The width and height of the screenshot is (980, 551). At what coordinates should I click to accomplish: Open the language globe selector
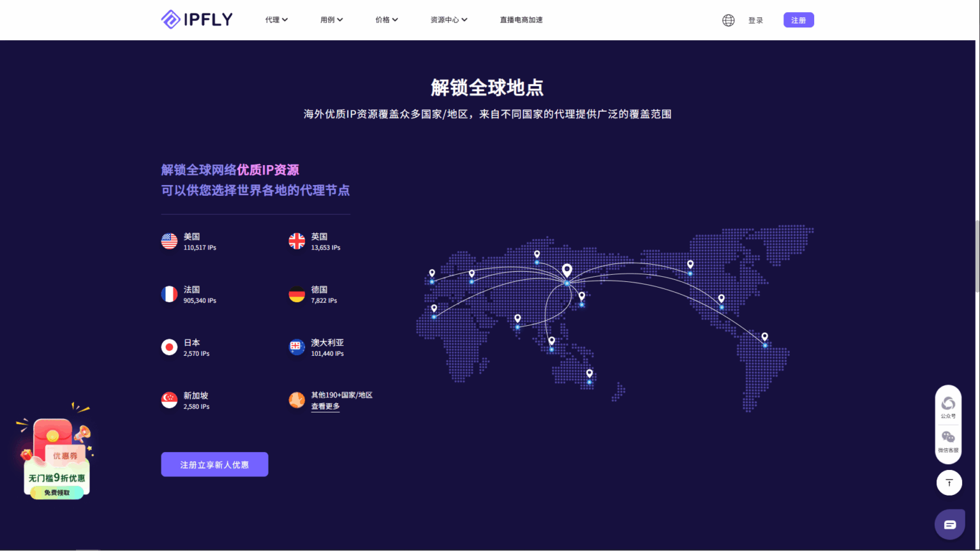tap(728, 20)
